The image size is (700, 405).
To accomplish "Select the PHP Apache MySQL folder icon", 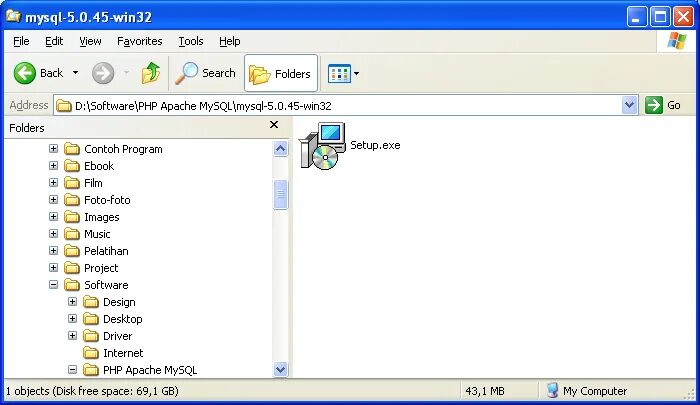I will point(91,370).
